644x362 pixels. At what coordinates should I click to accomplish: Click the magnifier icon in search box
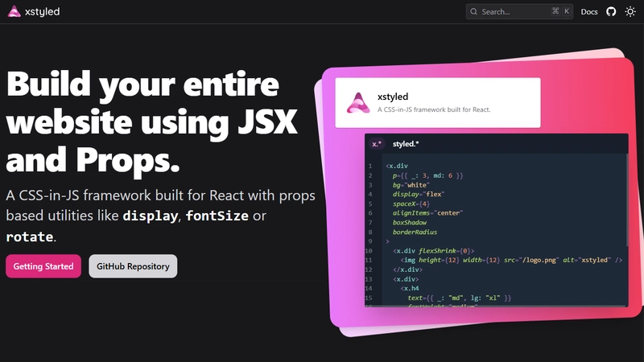point(473,11)
